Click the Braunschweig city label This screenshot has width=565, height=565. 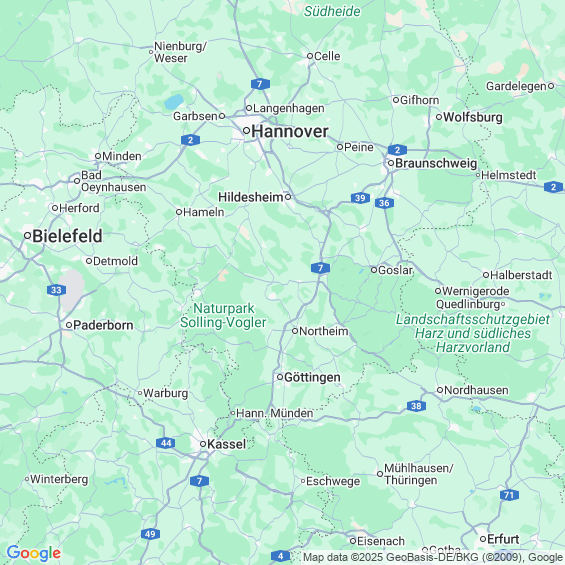pos(436,163)
